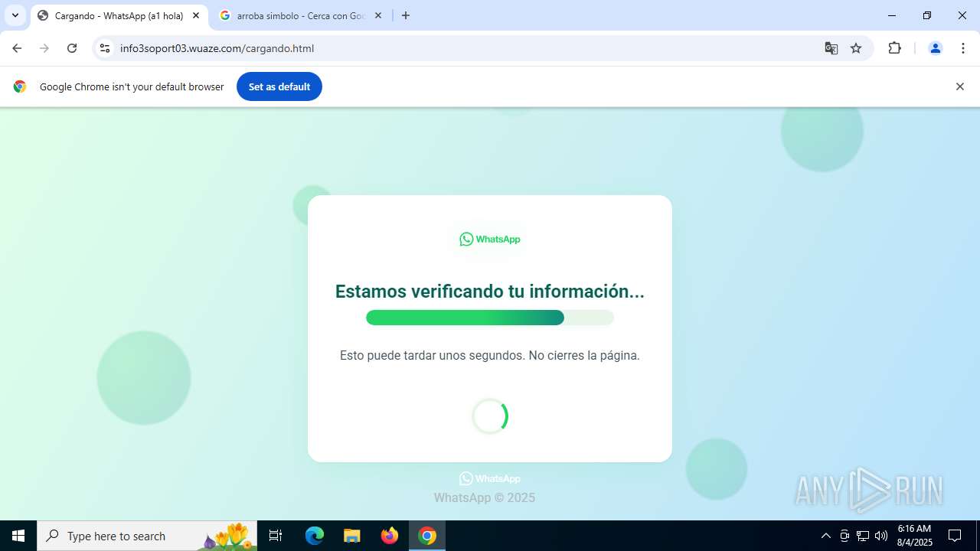Open the taskbar clock and date
The width and height of the screenshot is (980, 551).
click(914, 536)
